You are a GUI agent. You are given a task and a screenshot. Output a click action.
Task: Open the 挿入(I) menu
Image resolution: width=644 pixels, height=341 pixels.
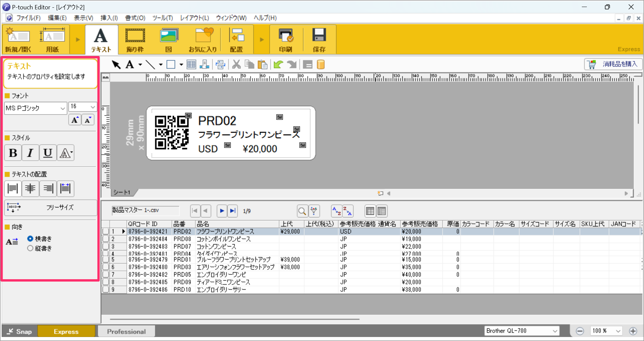109,18
